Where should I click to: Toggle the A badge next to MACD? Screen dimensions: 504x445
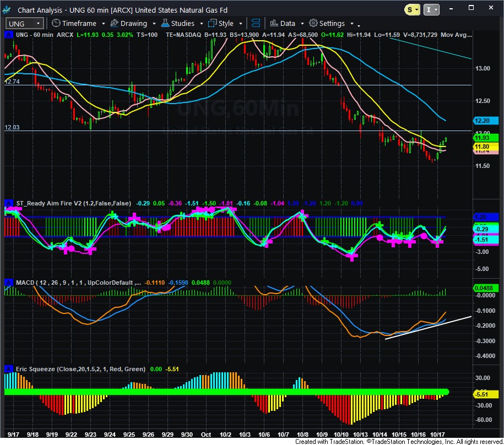(x=8, y=283)
